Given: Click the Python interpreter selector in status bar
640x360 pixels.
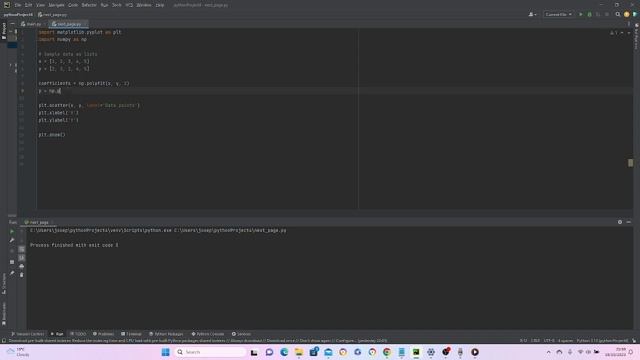Looking at the screenshot, I should 602,340.
